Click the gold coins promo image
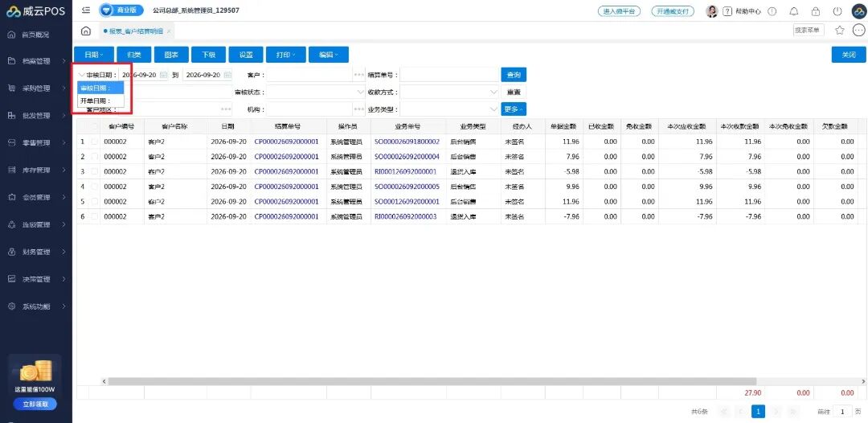The height and width of the screenshot is (423, 868). (x=36, y=371)
